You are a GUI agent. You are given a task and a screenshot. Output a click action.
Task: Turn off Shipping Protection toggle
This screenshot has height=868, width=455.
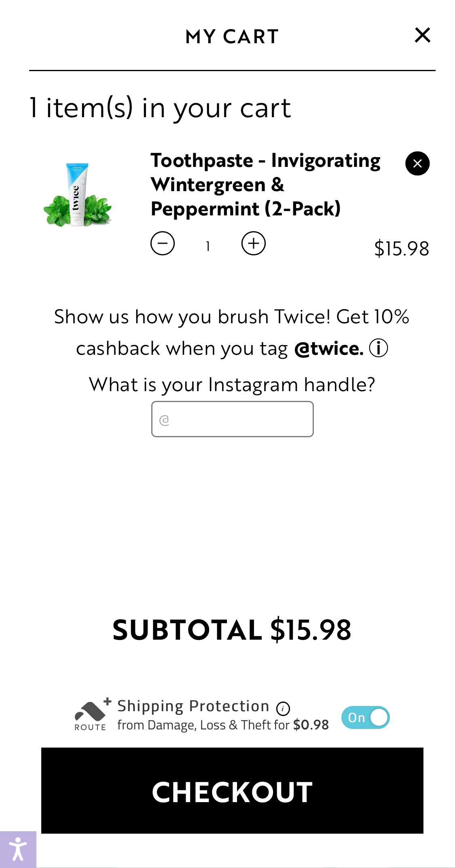click(x=365, y=718)
